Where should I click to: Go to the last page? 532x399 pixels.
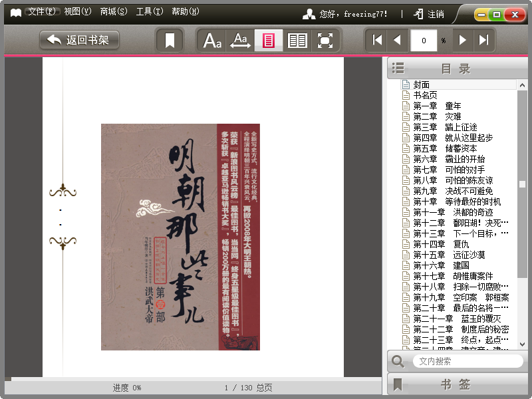coord(483,40)
